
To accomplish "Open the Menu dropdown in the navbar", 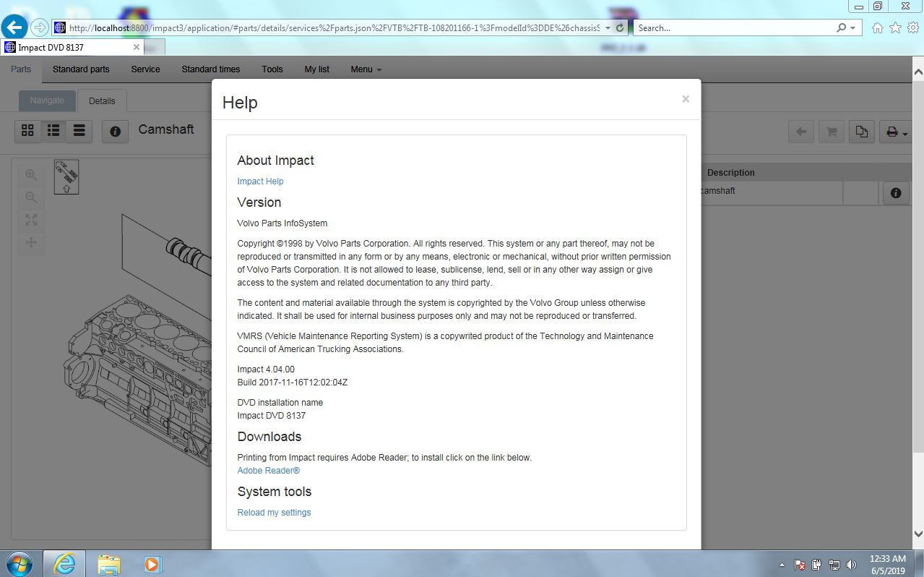I will coord(366,69).
